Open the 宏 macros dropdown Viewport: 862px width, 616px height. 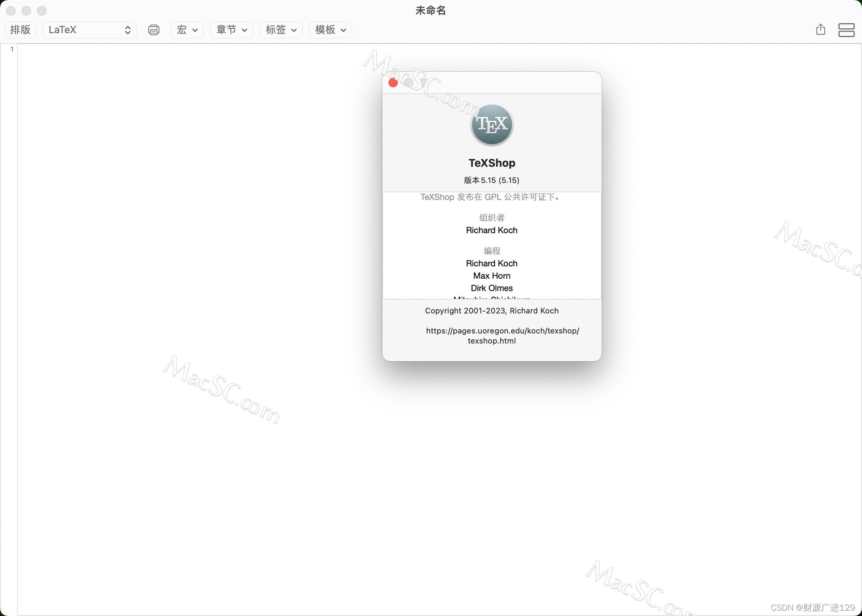[x=187, y=30]
